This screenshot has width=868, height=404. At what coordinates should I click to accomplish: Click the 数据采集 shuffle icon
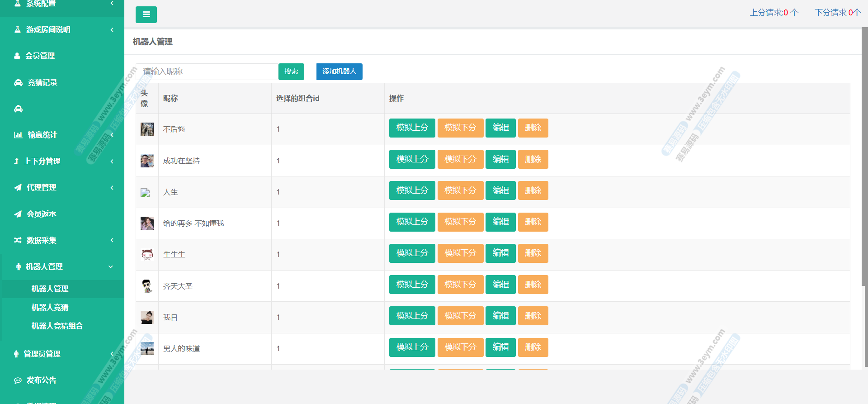(x=18, y=240)
